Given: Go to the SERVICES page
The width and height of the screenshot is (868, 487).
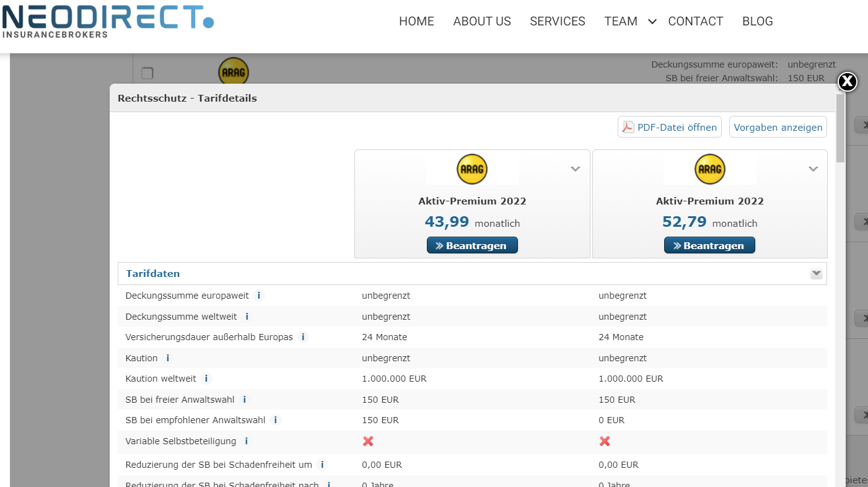Looking at the screenshot, I should (x=557, y=22).
